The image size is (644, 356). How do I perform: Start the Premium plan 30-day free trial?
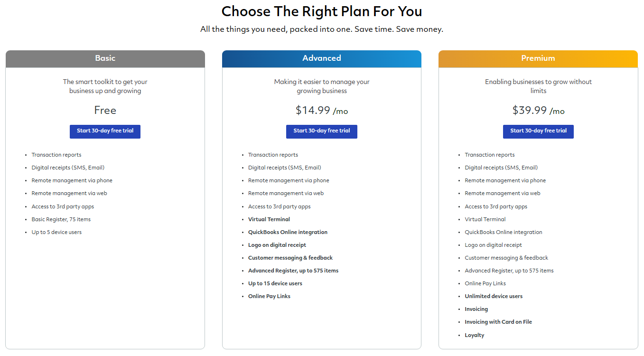(538, 131)
